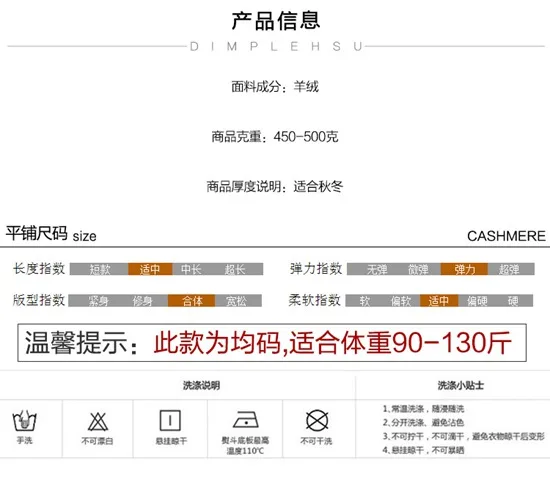Viewport: 550px width, 480px height.
Task: Click the 版型指数 label
Action: click(x=39, y=300)
